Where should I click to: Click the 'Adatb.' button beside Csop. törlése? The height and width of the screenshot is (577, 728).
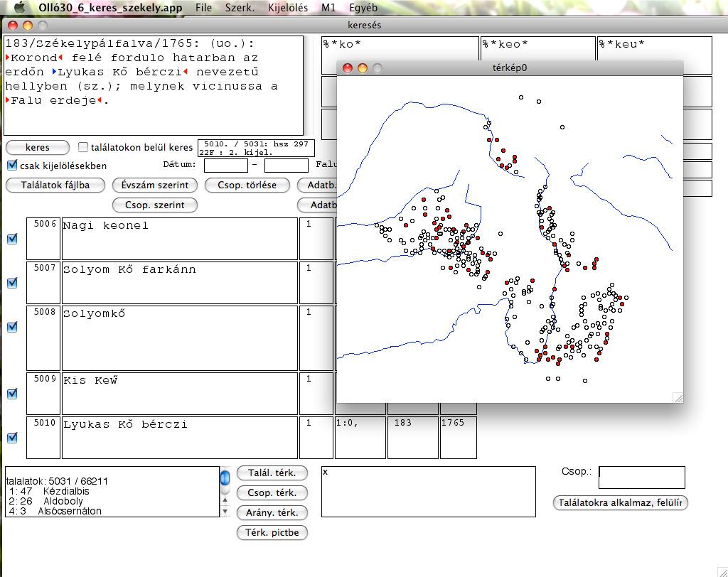318,185
